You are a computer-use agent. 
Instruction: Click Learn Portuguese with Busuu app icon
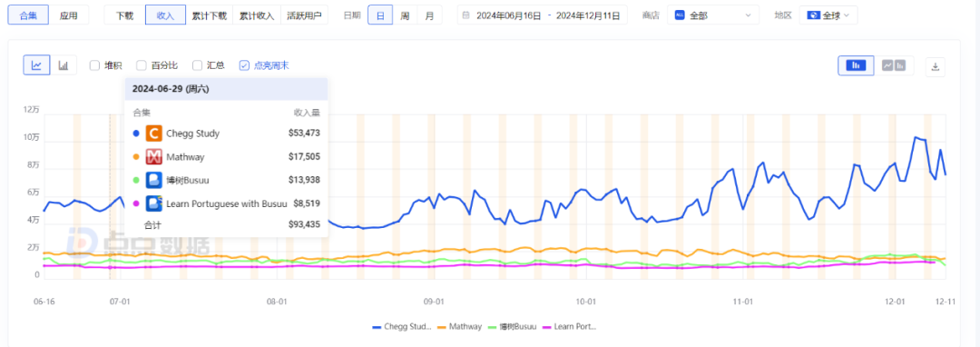153,203
